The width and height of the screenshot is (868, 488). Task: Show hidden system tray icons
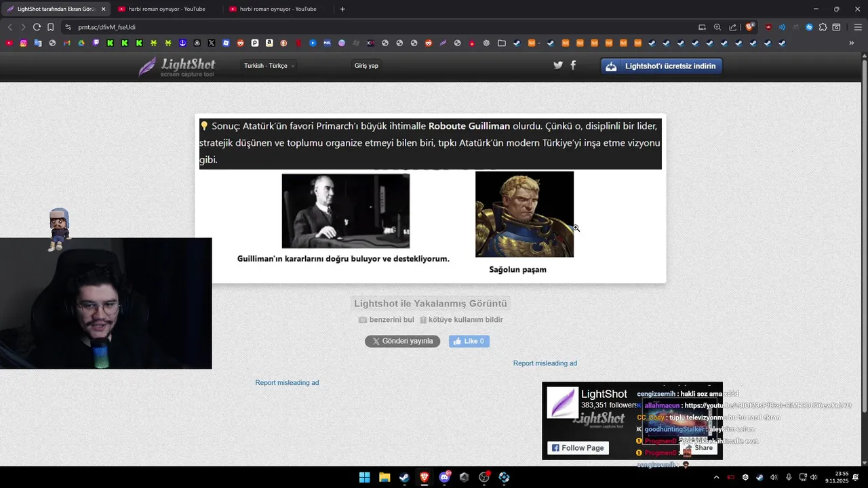pos(716,477)
